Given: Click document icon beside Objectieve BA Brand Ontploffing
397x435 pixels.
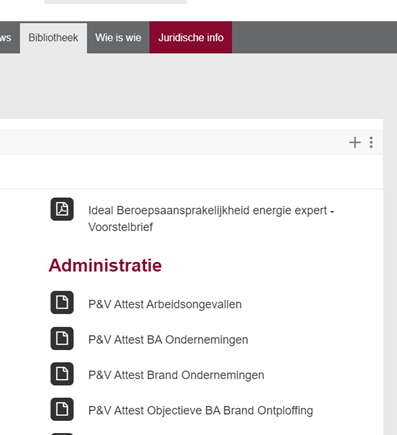Looking at the screenshot, I should 62,409.
